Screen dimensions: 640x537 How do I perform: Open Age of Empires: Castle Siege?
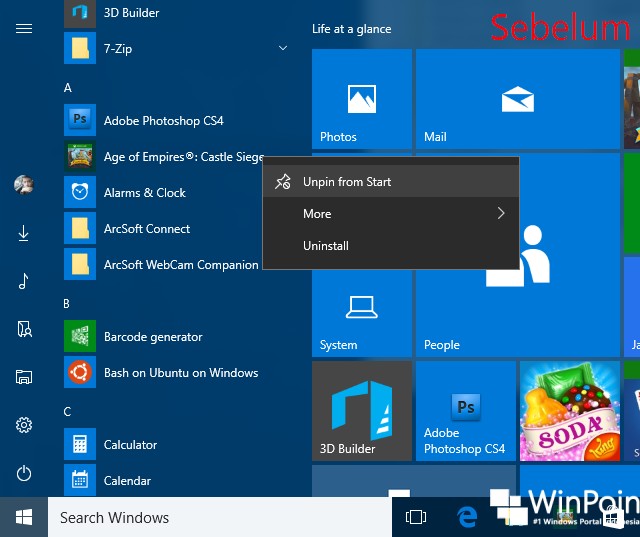pyautogui.click(x=163, y=156)
